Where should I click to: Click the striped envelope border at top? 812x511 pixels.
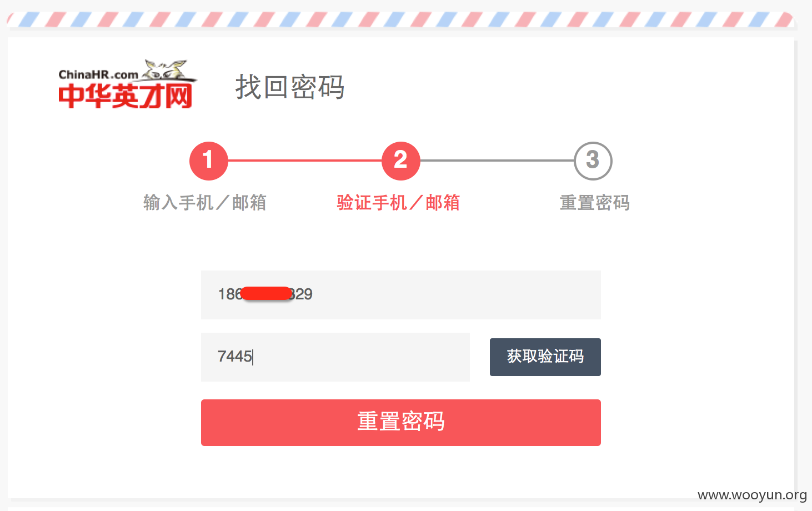pos(401,19)
